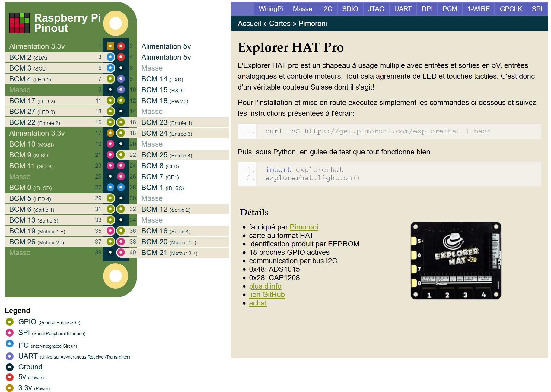Click the pin 28 blue ID_SC pin
Screen dimensions: 551x392
(x=121, y=187)
